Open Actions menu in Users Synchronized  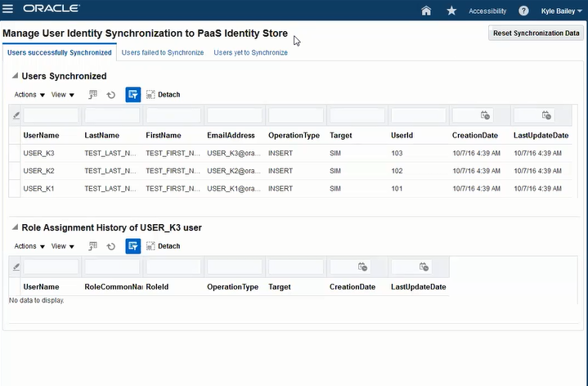point(29,95)
